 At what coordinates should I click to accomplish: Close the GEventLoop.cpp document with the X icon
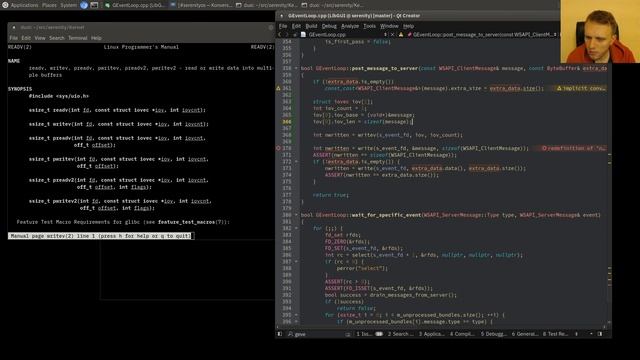click(393, 35)
